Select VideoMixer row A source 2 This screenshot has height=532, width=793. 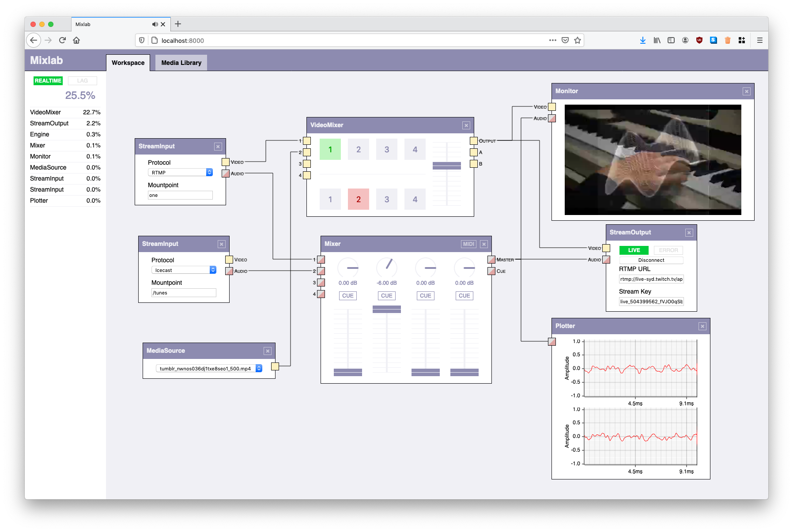(359, 149)
